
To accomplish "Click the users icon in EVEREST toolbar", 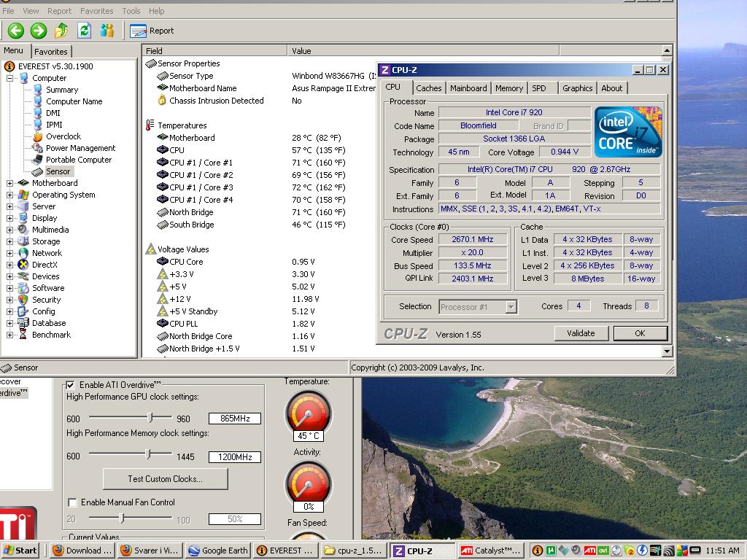I will tap(107, 31).
